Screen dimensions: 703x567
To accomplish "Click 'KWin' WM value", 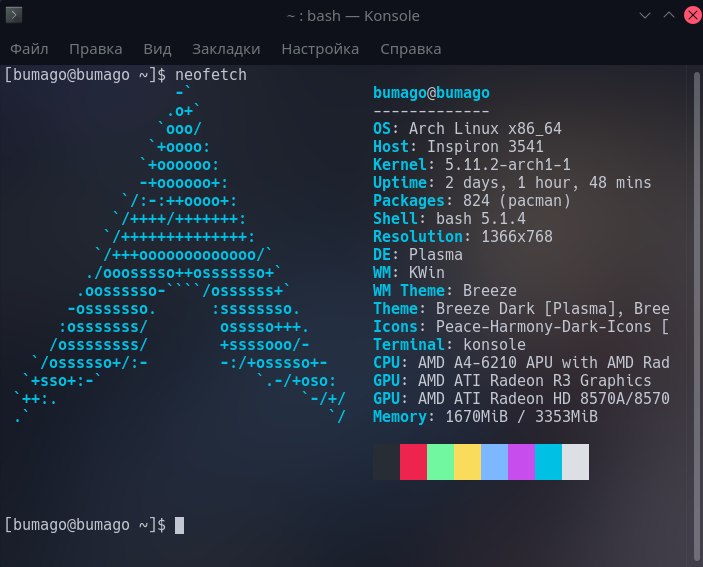I will [427, 273].
